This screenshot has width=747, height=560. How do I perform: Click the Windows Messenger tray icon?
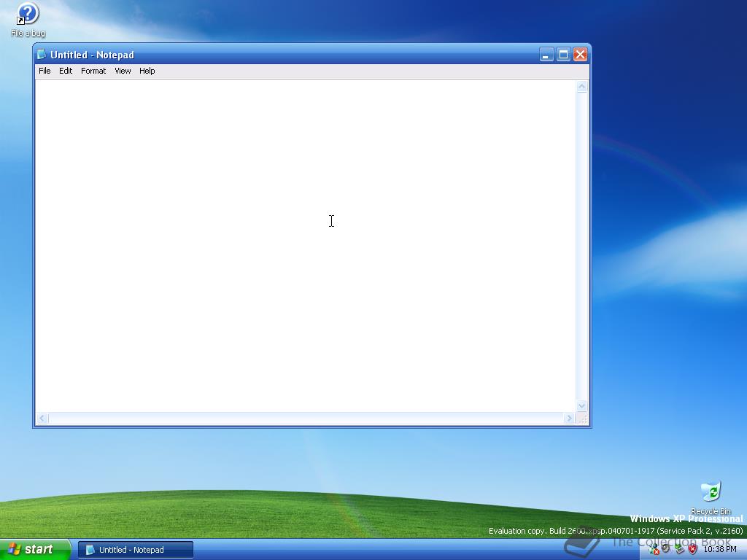coord(654,549)
